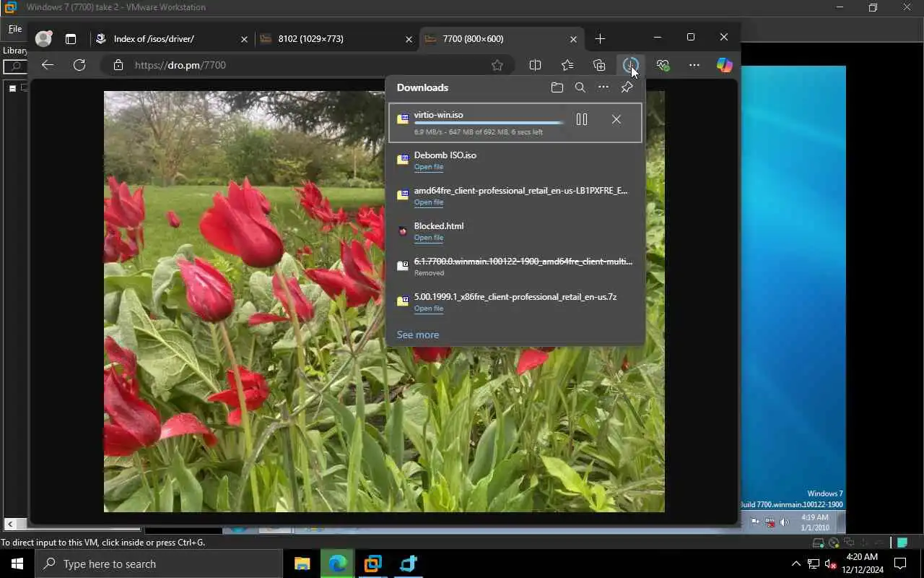Click the address bar URL field
The width and height of the screenshot is (924, 578).
(x=307, y=65)
